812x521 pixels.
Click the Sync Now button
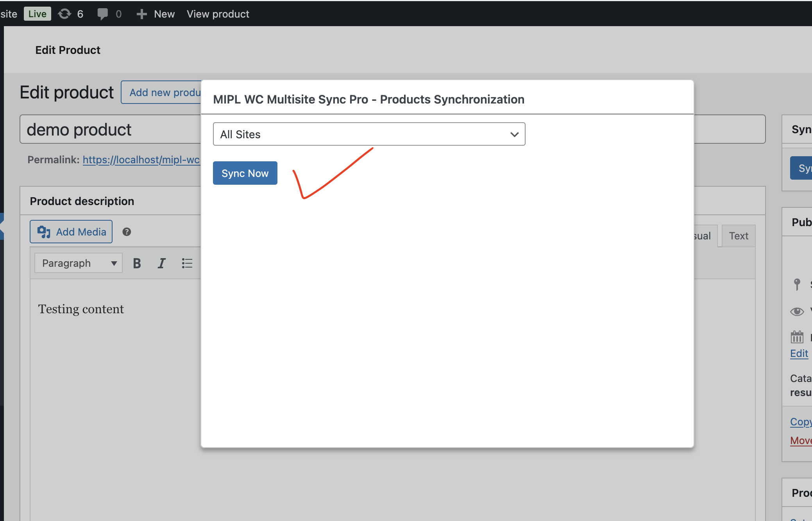tap(245, 173)
